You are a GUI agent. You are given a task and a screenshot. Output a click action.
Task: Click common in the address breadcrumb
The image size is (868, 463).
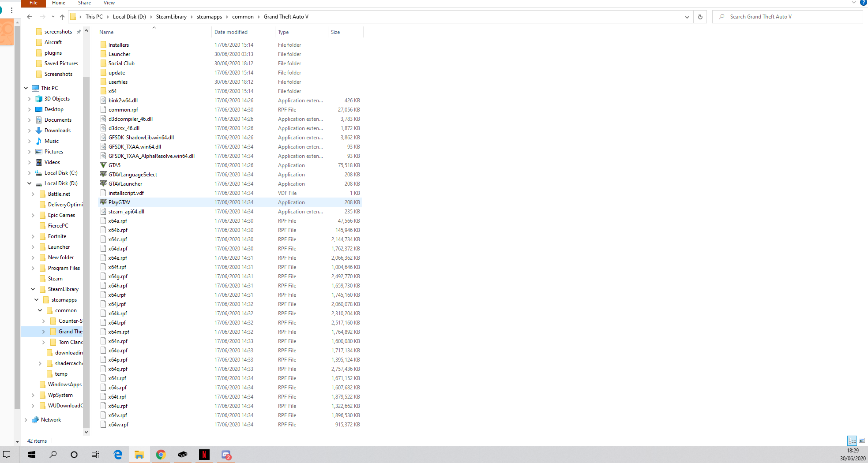coord(243,17)
